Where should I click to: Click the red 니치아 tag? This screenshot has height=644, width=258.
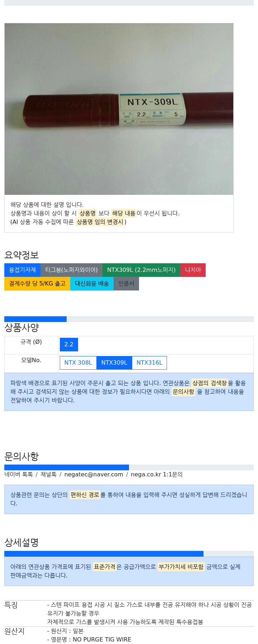tap(193, 270)
